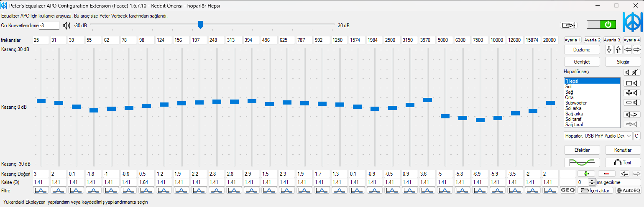
Task: Click the gain value field showing -6.9
Action: tap(480, 174)
